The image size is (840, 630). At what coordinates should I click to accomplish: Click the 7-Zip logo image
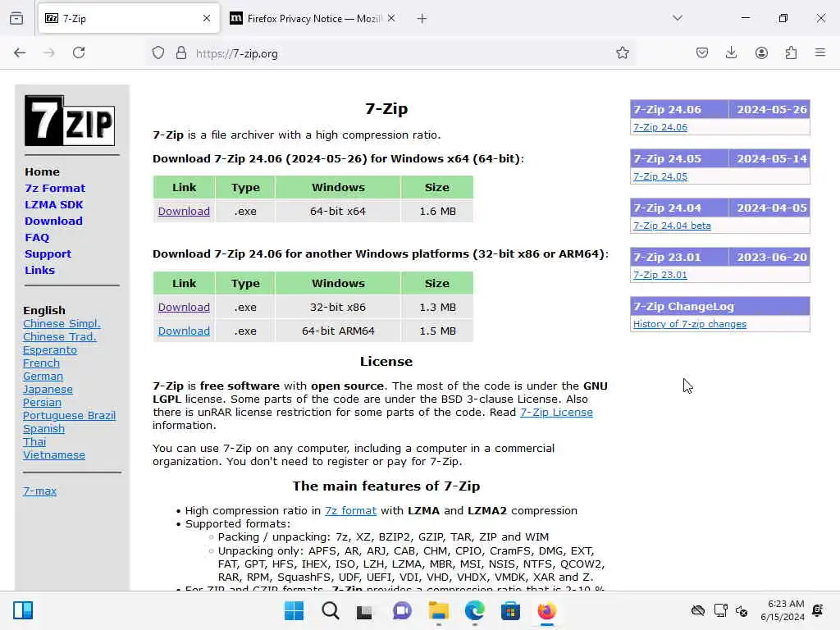(x=70, y=121)
